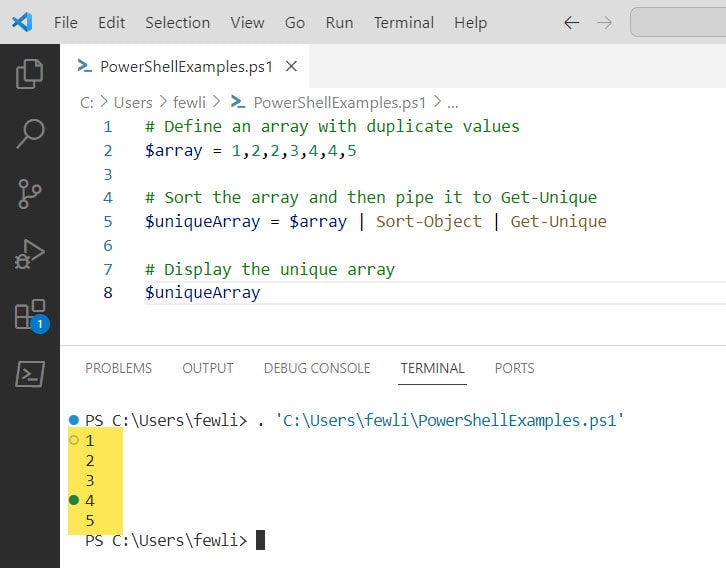
Task: Open the Explorer view in activity bar
Action: [30, 74]
